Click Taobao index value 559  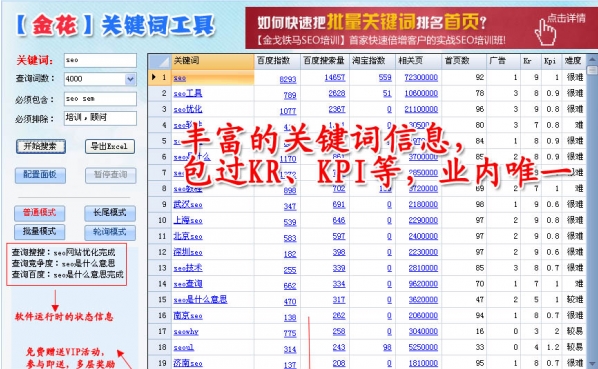[x=385, y=78]
